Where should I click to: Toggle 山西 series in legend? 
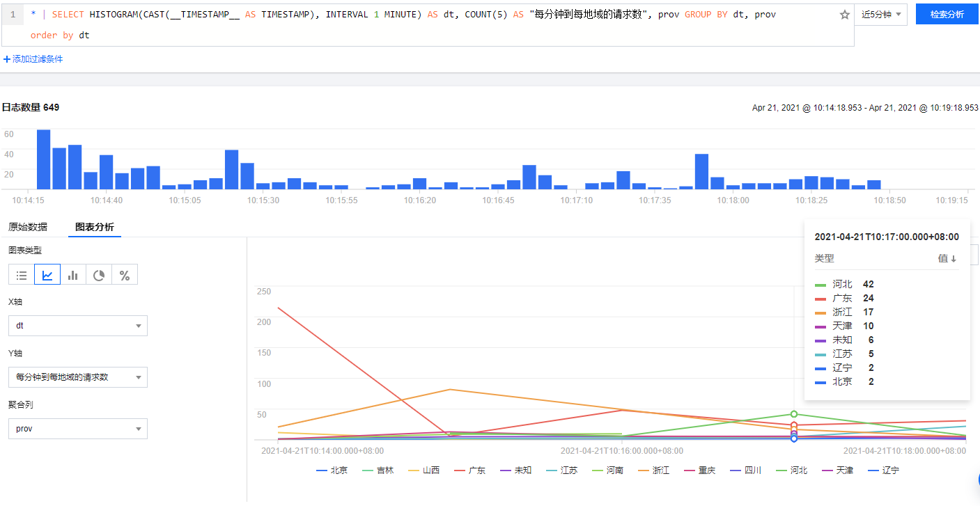tap(423, 471)
